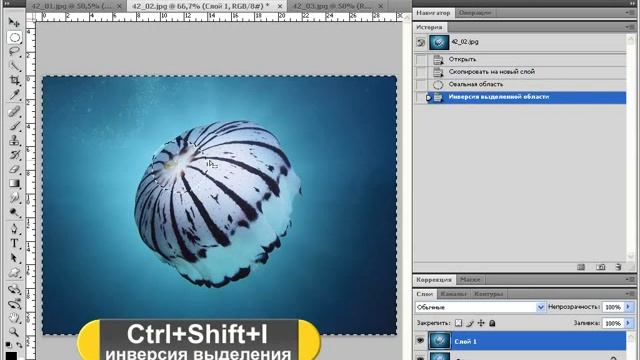Select the Move tool

coord(14,22)
